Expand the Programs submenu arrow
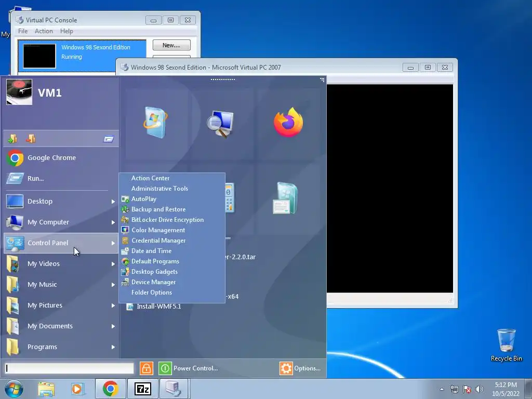The width and height of the screenshot is (532, 399). (x=113, y=347)
